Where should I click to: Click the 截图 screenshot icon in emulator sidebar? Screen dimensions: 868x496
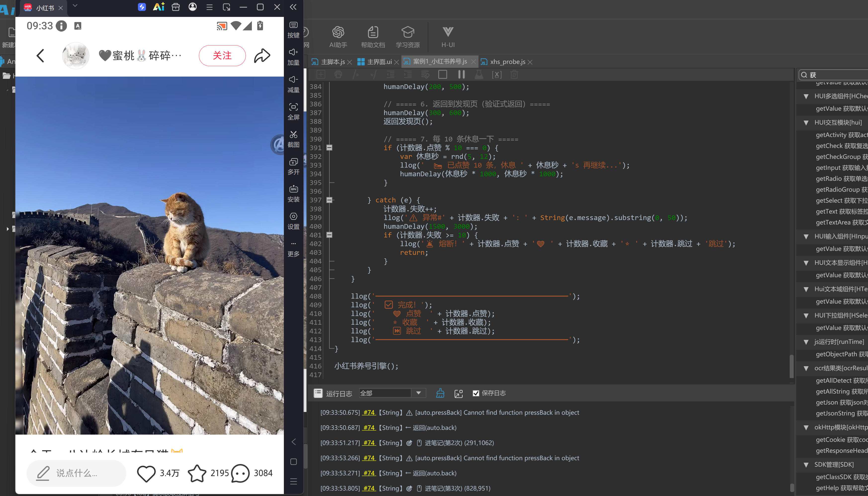point(293,135)
